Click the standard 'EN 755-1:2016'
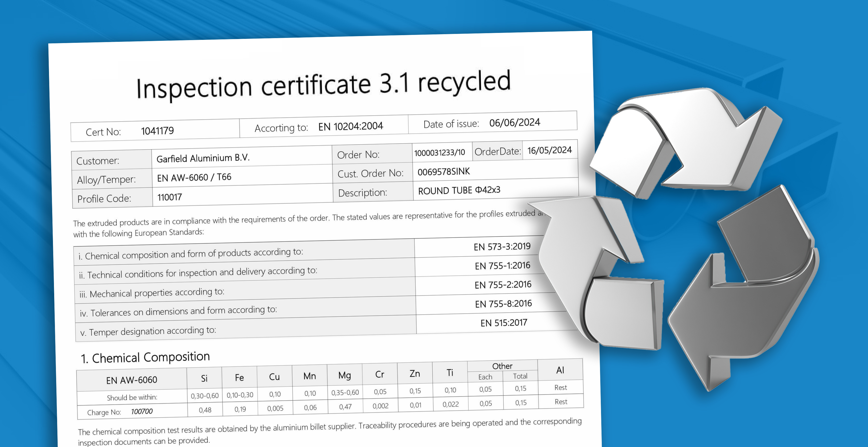868x447 pixels. click(502, 266)
